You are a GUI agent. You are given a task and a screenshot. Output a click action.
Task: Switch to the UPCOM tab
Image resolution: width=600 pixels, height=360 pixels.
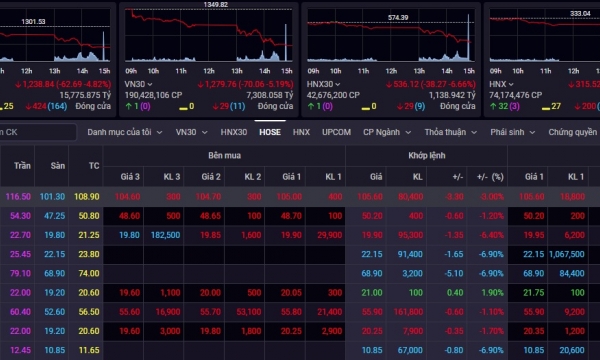(336, 132)
